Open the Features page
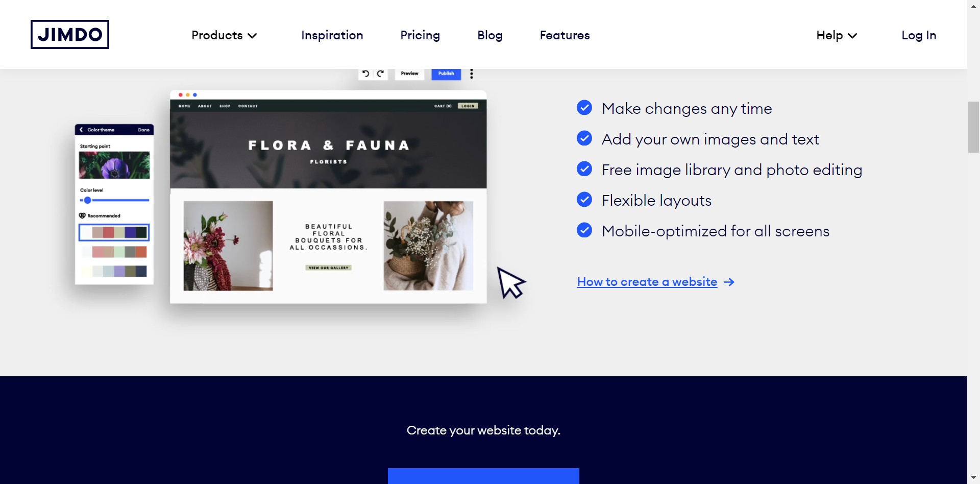The width and height of the screenshot is (980, 484). point(565,35)
